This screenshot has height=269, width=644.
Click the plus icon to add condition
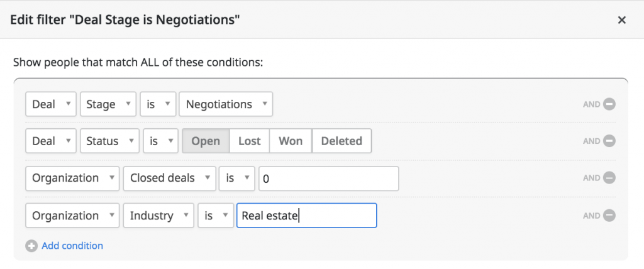(31, 246)
